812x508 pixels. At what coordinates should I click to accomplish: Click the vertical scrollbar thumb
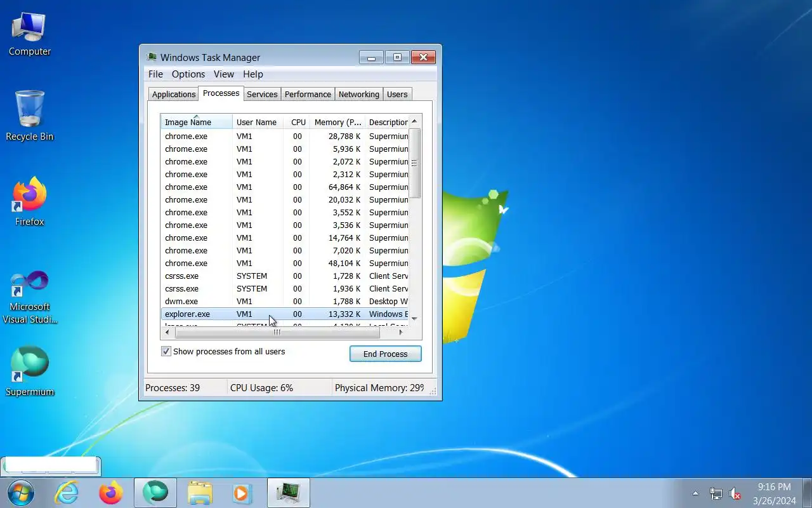[415, 163]
